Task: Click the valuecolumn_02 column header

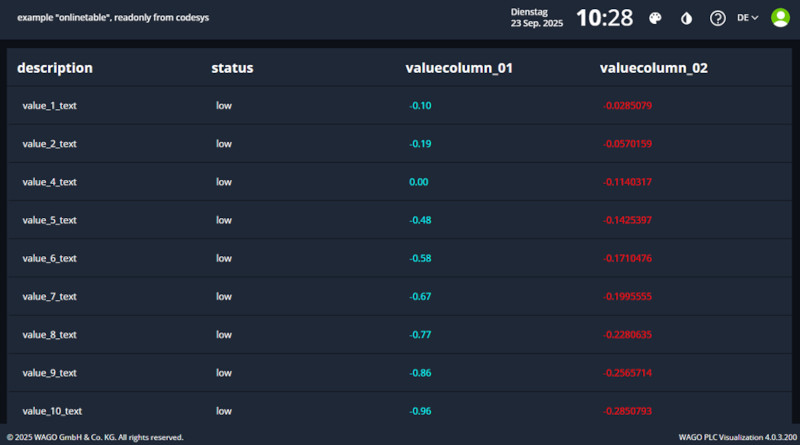Action: (653, 68)
